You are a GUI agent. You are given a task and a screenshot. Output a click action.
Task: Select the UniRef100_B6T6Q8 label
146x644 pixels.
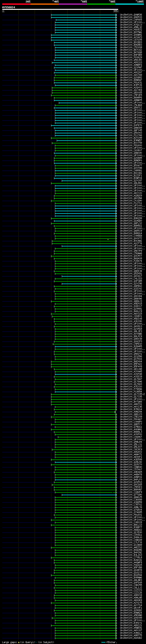coord(131,53)
